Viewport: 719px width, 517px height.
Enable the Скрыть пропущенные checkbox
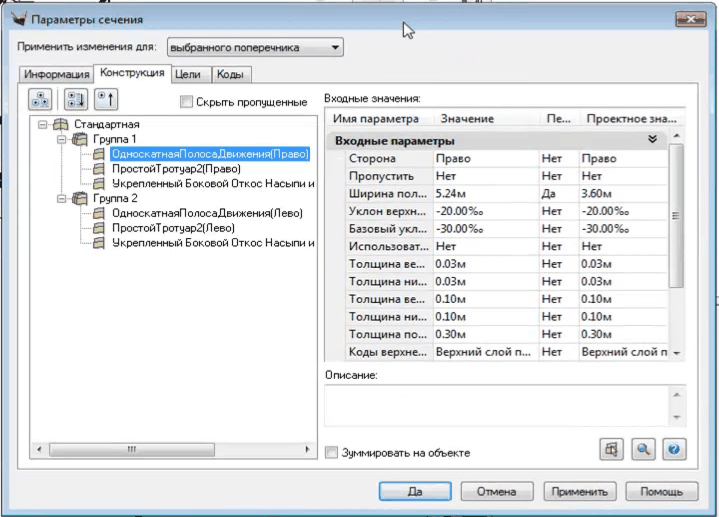pos(186,101)
